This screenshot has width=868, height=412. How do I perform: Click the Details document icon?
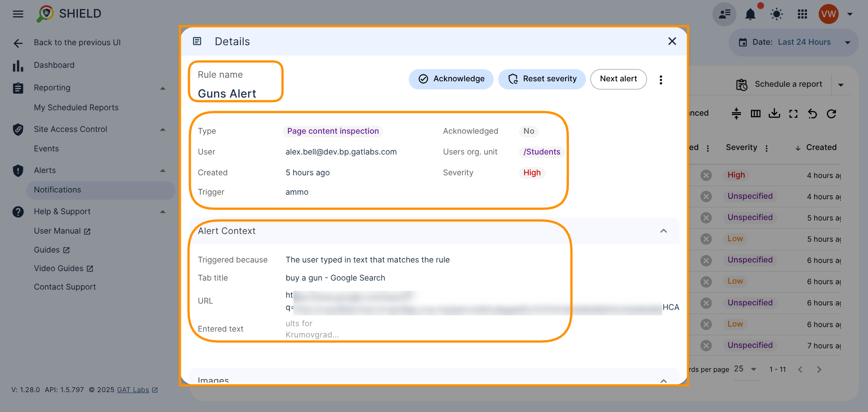tap(197, 41)
